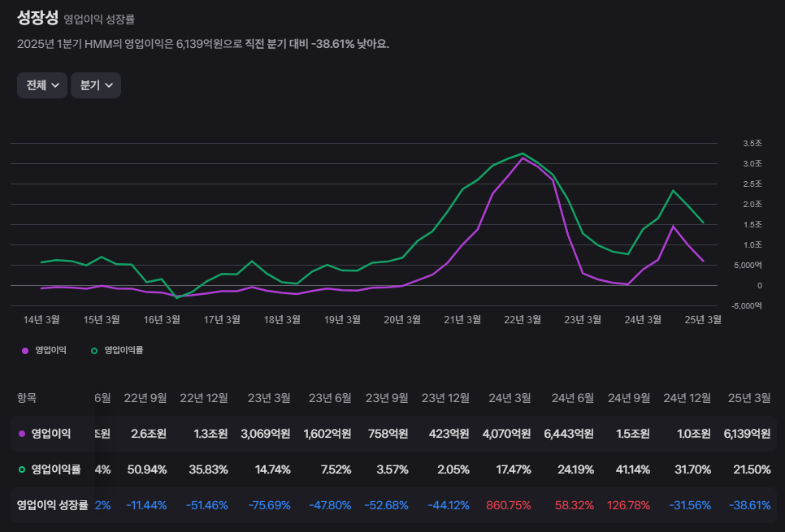The image size is (785, 532).
Task: Click the 22년 12월 column header
Action: [x=204, y=398]
